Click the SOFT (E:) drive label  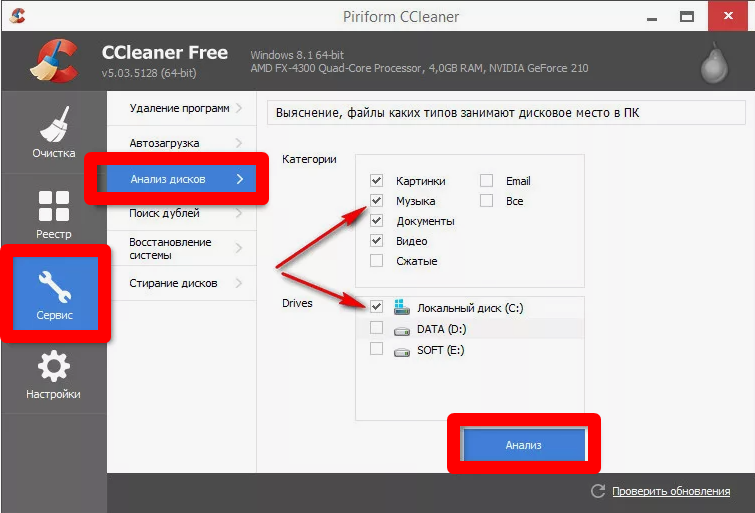click(x=441, y=350)
